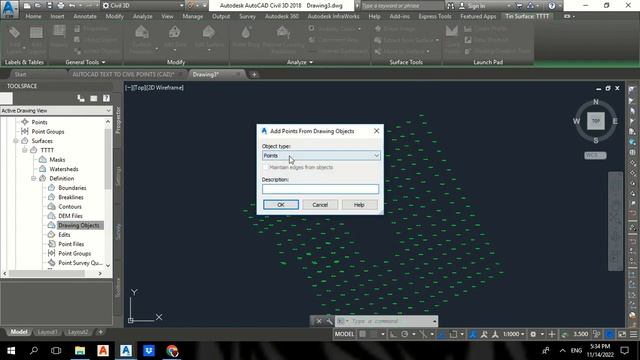Toggle isolate objects blue circle in status bar
Image resolution: width=640 pixels, height=360 pixels.
[x=609, y=334]
